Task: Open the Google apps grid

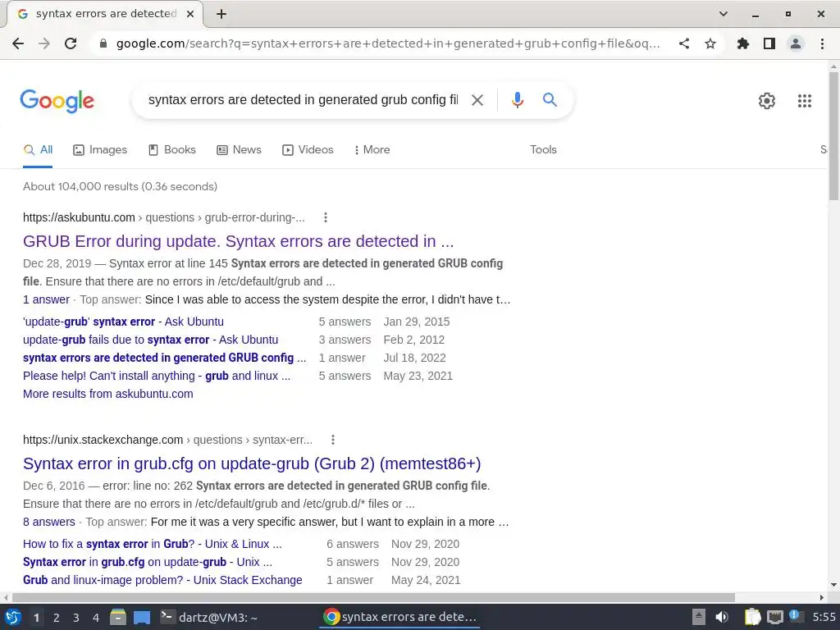Action: pyautogui.click(x=804, y=101)
